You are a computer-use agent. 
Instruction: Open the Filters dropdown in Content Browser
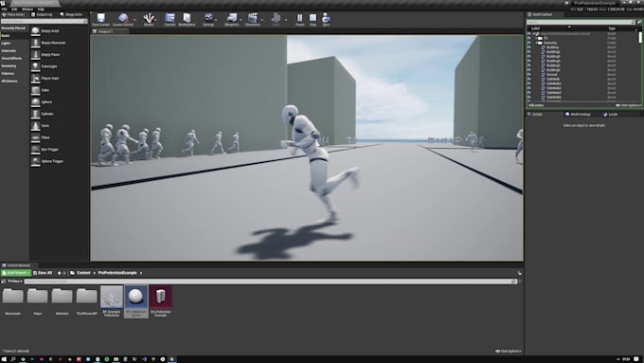tap(15, 281)
